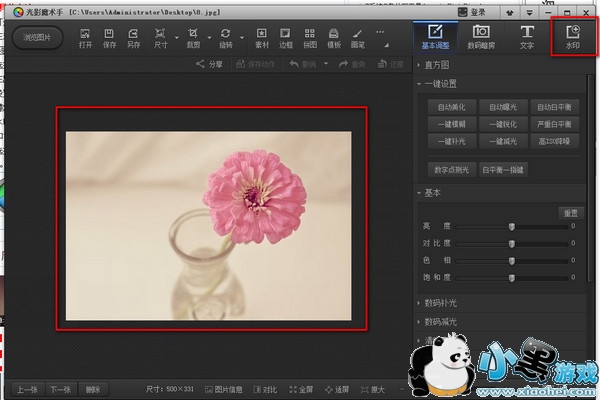The height and width of the screenshot is (400, 600).
Task: Click the 打开 (Open) toolbar icon
Action: (85, 38)
